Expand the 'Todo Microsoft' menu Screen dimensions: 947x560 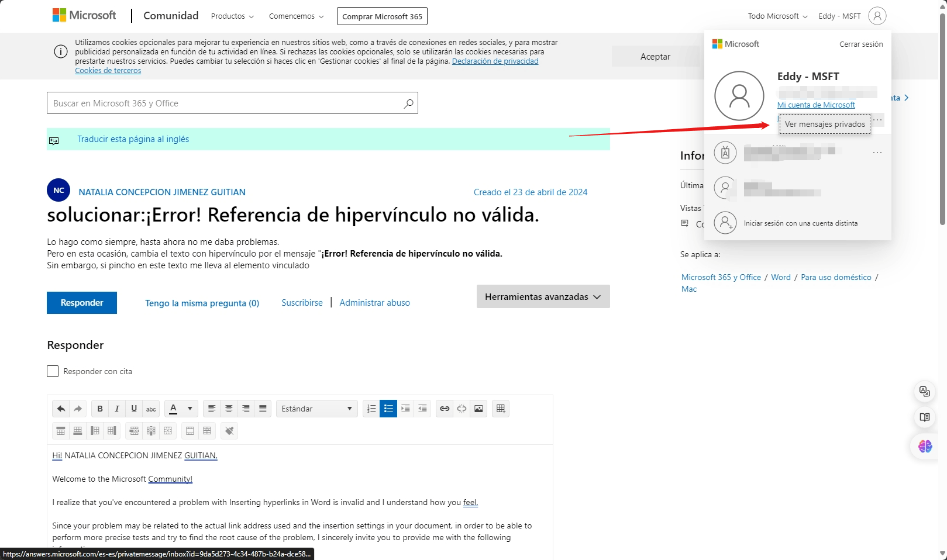(777, 16)
